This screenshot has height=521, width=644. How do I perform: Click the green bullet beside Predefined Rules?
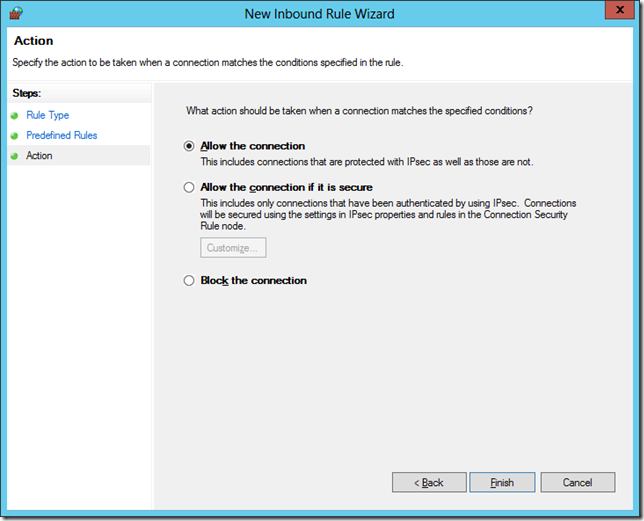[x=15, y=136]
